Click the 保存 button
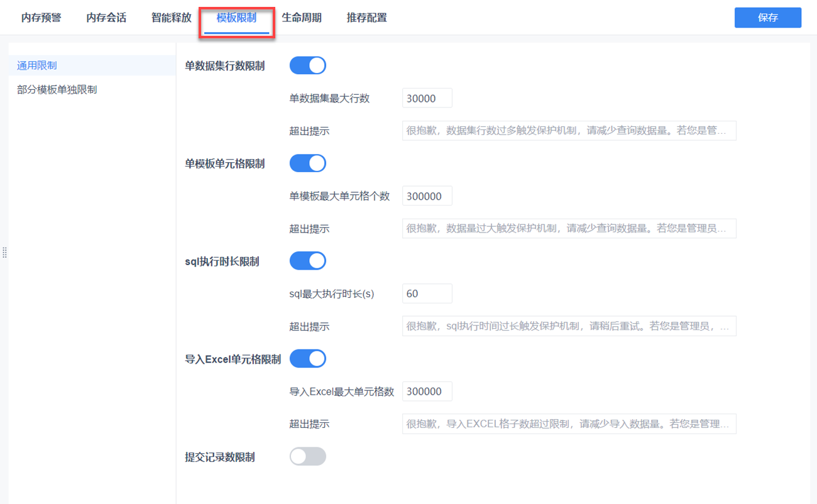The width and height of the screenshot is (817, 504). 768,18
